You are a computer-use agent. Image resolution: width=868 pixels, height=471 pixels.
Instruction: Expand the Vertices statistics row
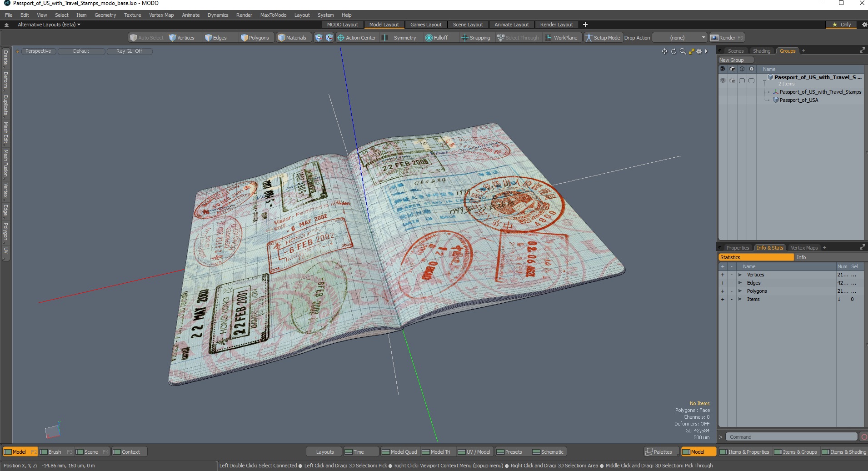click(x=740, y=275)
